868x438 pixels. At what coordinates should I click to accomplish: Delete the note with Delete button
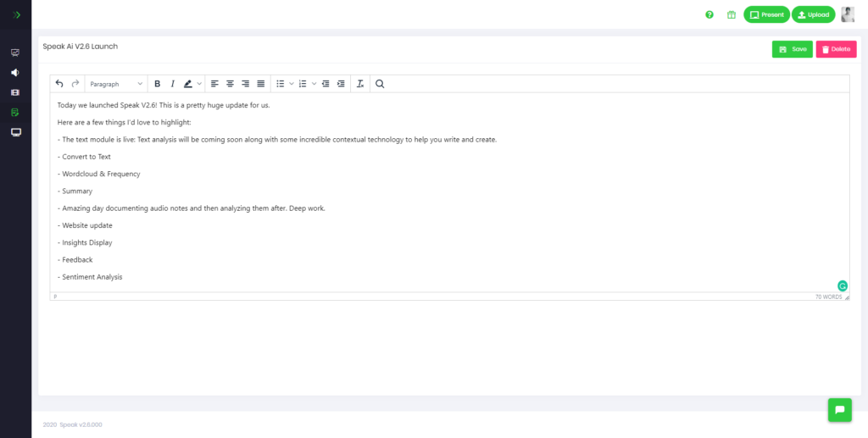836,49
